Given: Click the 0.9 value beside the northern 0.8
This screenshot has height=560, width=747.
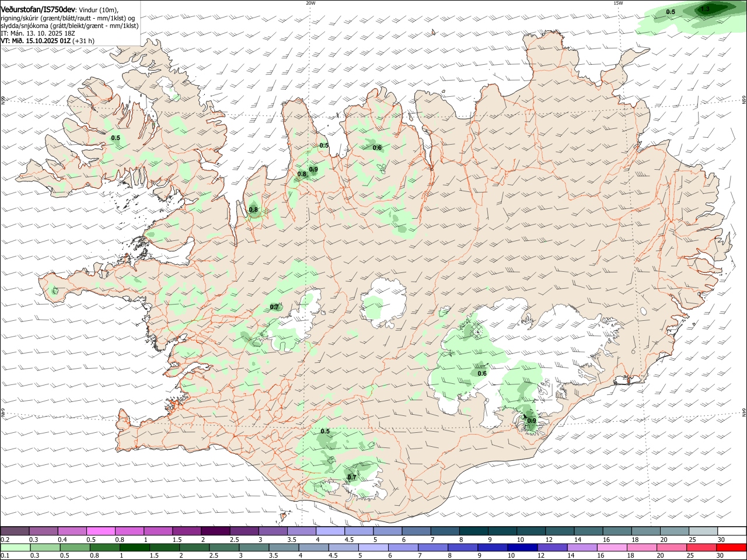Looking at the screenshot, I should coord(313,170).
